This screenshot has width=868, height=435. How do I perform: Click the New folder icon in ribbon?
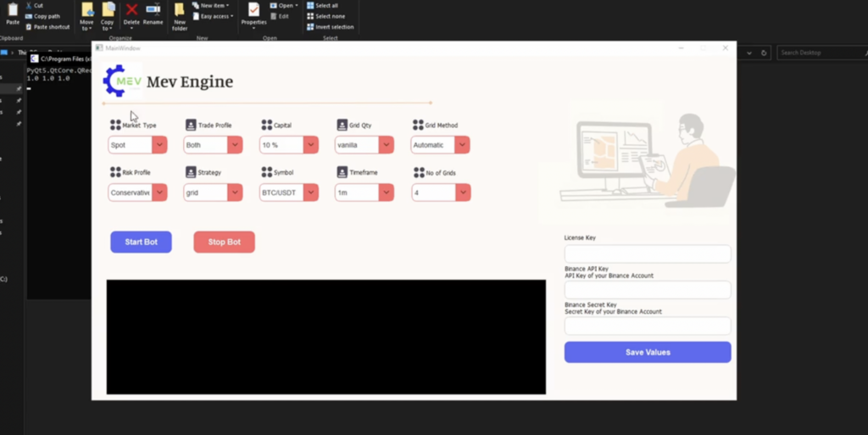click(x=180, y=14)
